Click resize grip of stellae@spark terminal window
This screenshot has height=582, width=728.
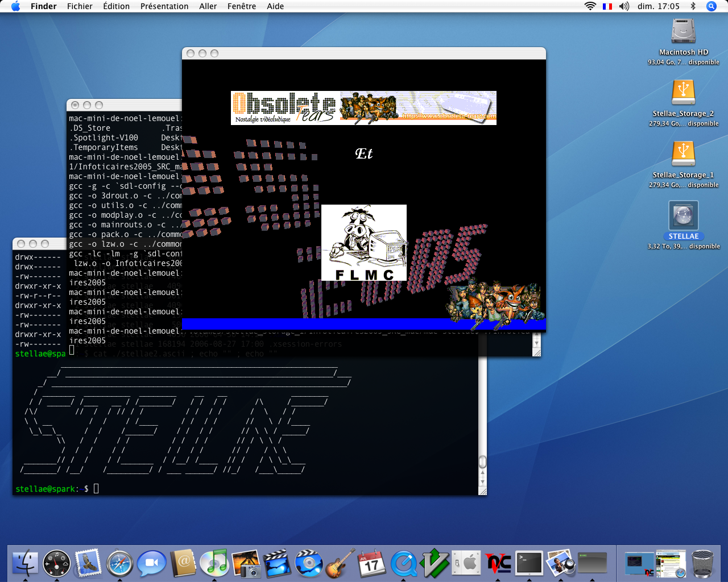pyautogui.click(x=482, y=491)
